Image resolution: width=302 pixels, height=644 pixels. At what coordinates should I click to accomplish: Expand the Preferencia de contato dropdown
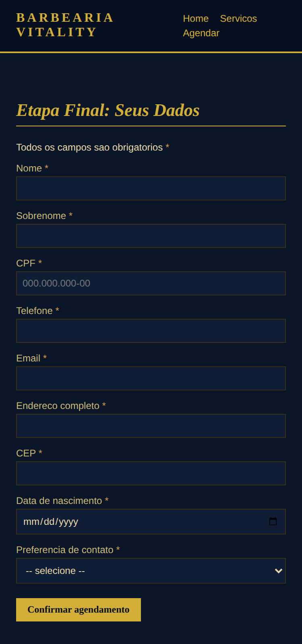coord(151,571)
